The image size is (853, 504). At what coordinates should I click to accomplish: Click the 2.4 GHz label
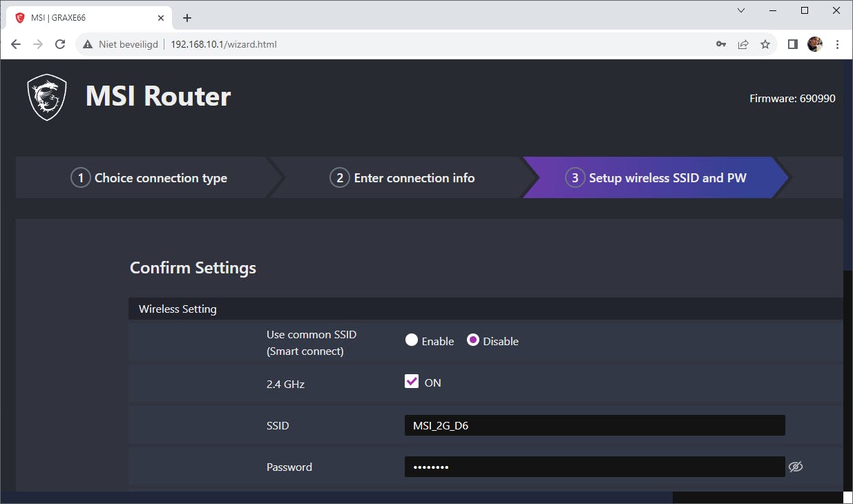285,384
